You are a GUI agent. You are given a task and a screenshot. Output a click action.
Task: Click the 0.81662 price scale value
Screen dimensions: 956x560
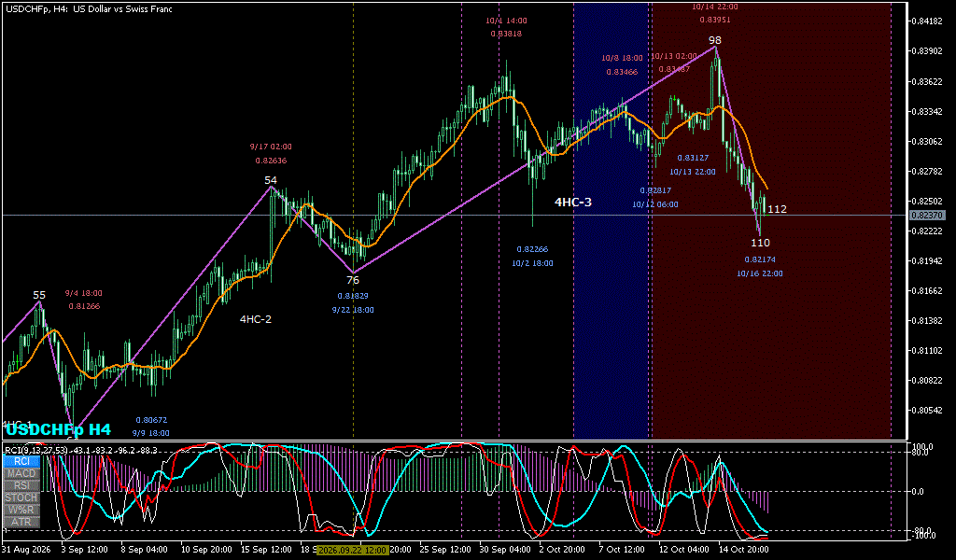tap(927, 290)
